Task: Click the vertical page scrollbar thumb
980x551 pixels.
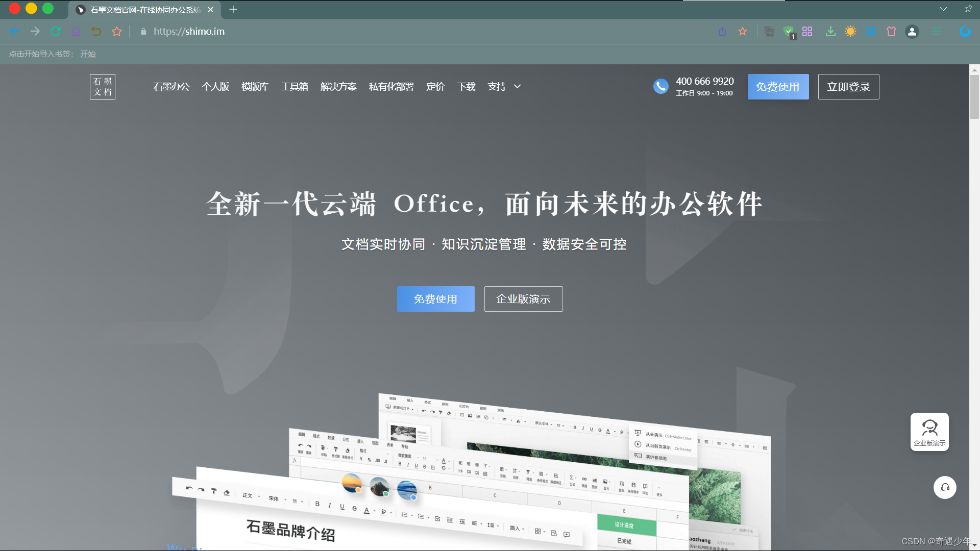Action: [x=974, y=97]
